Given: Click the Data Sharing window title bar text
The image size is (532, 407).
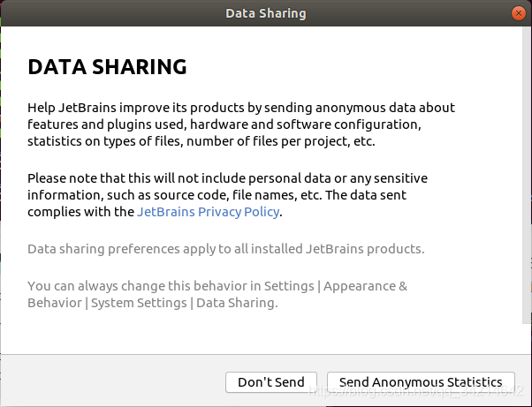Looking at the screenshot, I should [266, 13].
